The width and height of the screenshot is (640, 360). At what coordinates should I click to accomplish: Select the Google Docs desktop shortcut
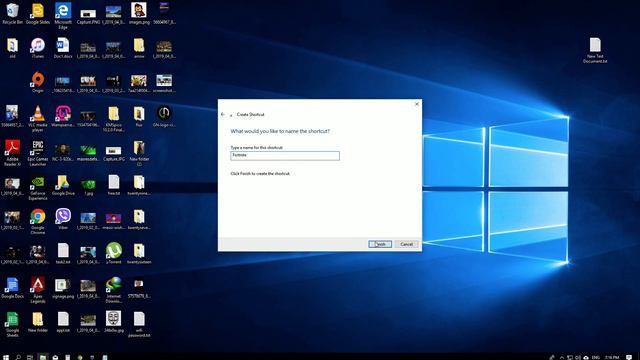pos(12,287)
